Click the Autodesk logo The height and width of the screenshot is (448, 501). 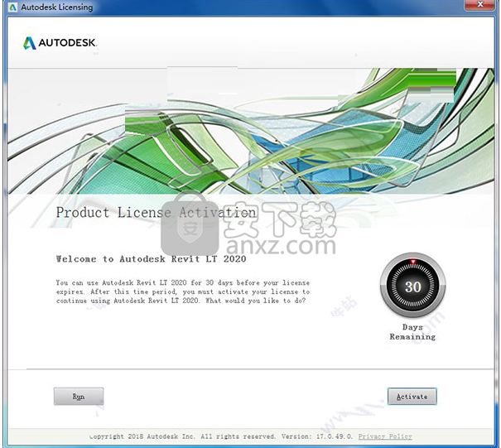(x=60, y=43)
